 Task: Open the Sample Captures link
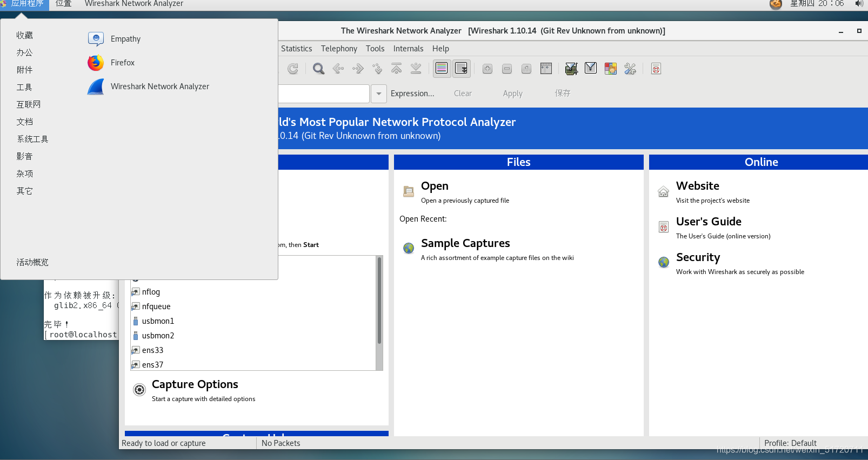click(x=465, y=243)
